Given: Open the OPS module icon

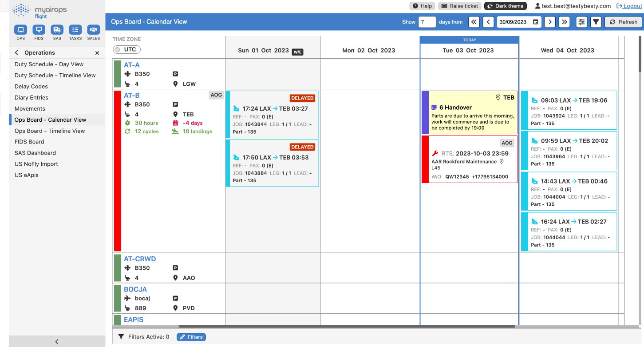Looking at the screenshot, I should pos(20,30).
